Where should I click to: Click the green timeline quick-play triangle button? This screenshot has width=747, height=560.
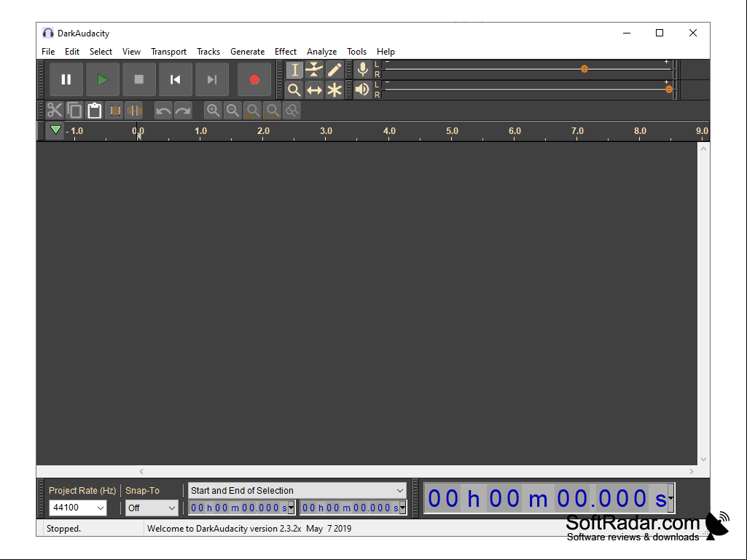click(x=55, y=130)
